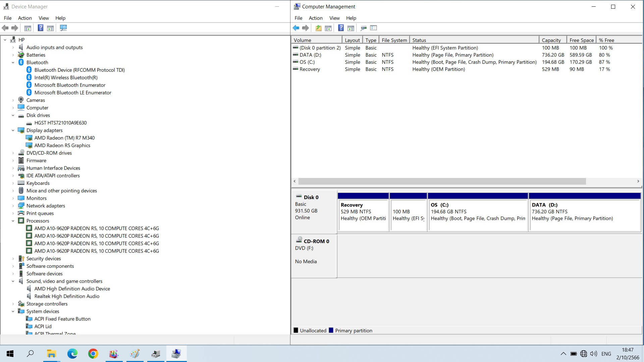Collapse the HP root node

tap(5, 40)
